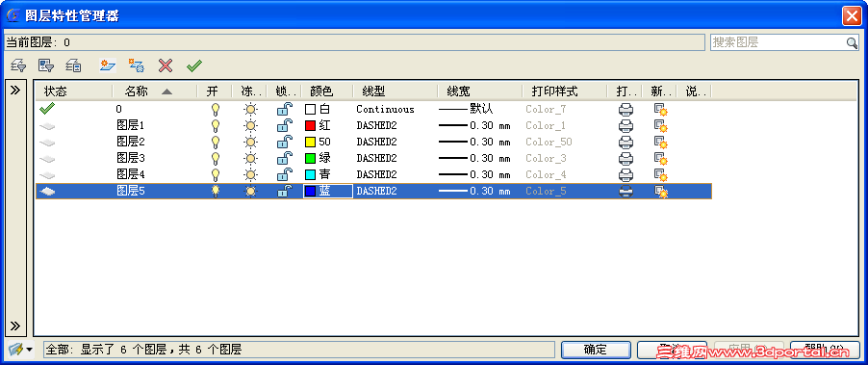Toggle the lightbulb of 图层3
868x365 pixels.
click(x=216, y=158)
